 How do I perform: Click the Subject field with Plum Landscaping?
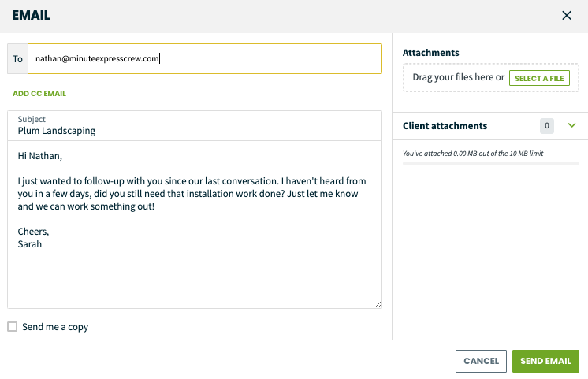pos(195,125)
